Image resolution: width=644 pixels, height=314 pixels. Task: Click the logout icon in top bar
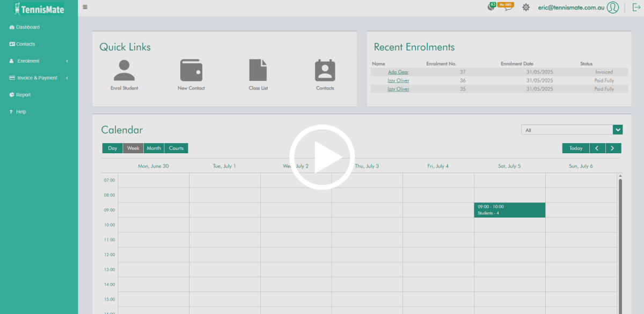tap(636, 7)
